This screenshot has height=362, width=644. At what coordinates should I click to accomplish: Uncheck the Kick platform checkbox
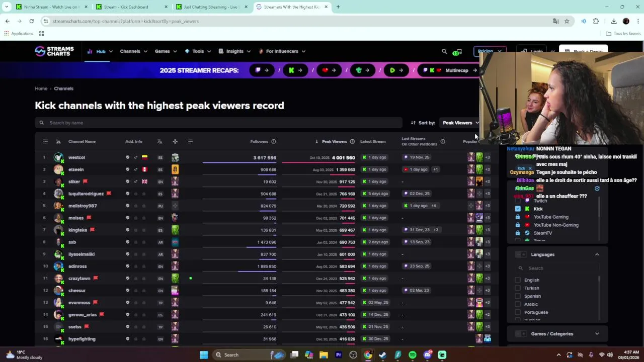(x=518, y=209)
